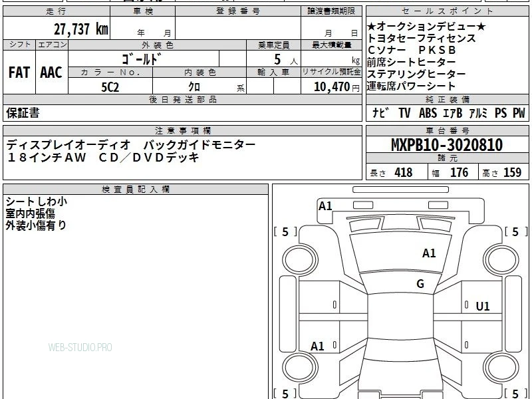This screenshot has height=399, width=532.
Task: Click the exterior color ゴールド
Action: tap(141, 59)
